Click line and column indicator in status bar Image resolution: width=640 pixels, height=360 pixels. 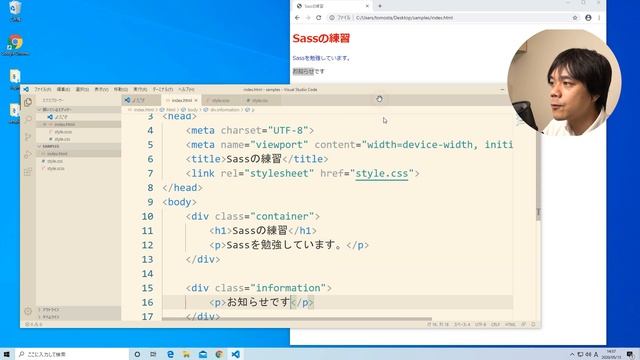pyautogui.click(x=438, y=324)
